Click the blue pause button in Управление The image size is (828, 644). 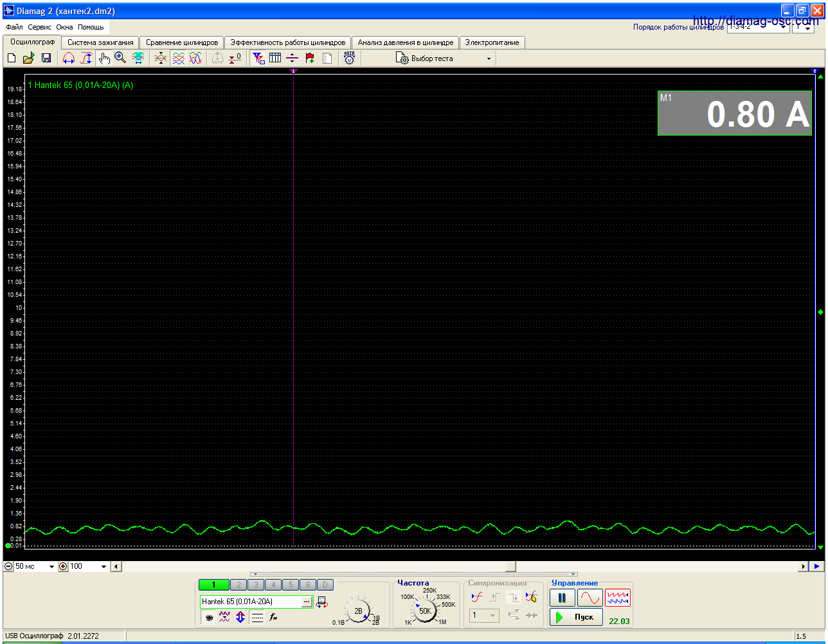562,598
